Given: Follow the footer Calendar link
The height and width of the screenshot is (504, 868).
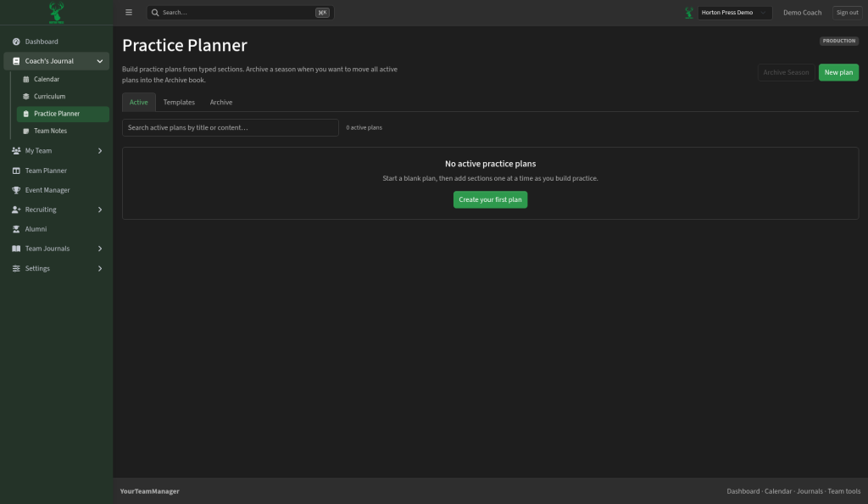Looking at the screenshot, I should pos(778,491).
